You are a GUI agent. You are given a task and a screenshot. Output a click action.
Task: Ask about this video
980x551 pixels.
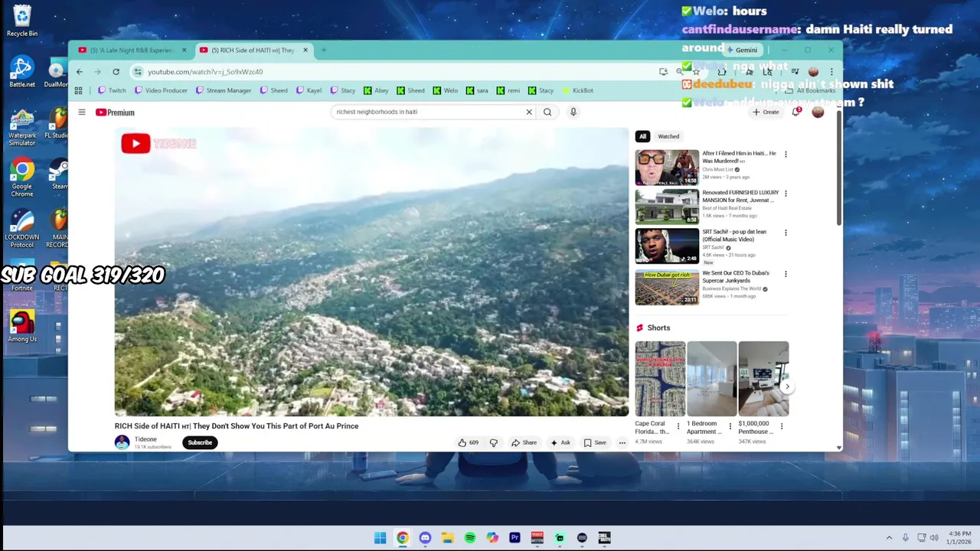(560, 442)
